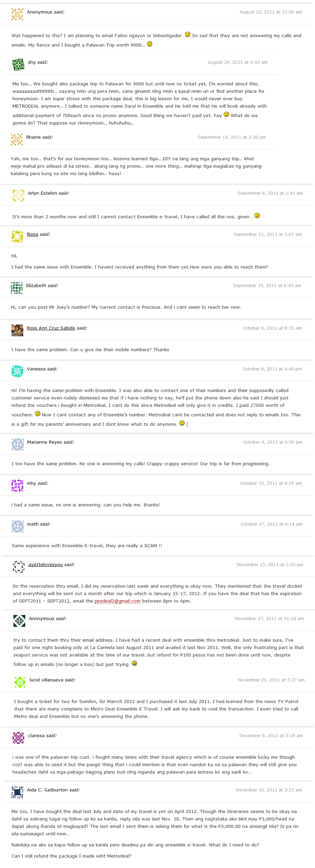Open Ross Ann Cruz Sabido's profile photo
Screen dimensions: 315x868
click(x=17, y=330)
